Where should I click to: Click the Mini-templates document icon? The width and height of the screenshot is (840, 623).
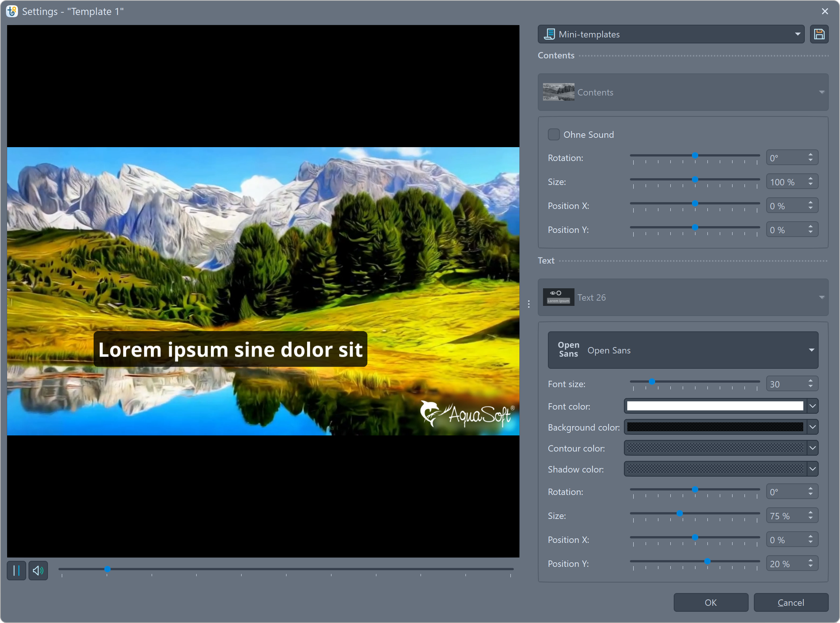click(x=549, y=34)
